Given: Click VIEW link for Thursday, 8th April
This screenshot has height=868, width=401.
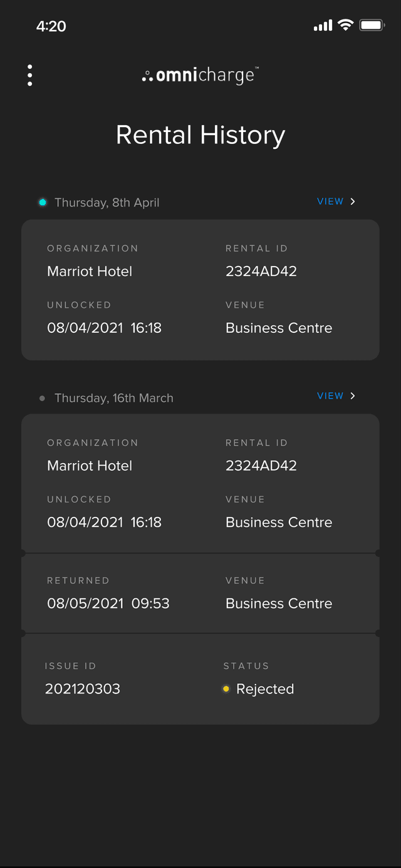Looking at the screenshot, I should point(330,202).
